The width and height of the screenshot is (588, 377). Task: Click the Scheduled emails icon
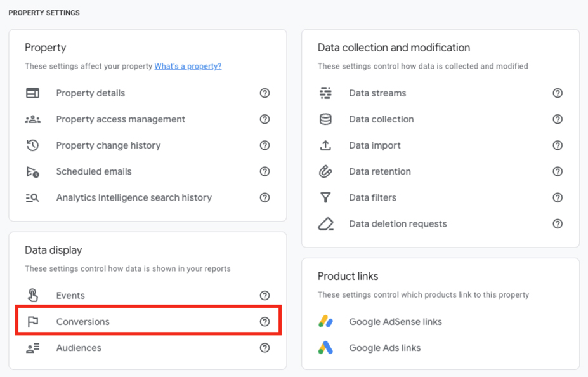click(32, 172)
